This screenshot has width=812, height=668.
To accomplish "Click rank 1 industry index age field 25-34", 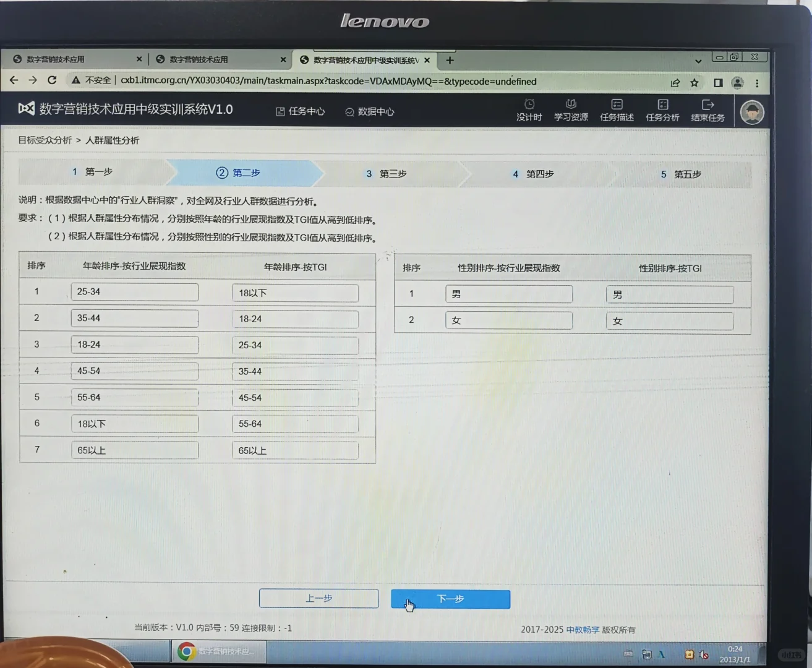I will coord(135,292).
